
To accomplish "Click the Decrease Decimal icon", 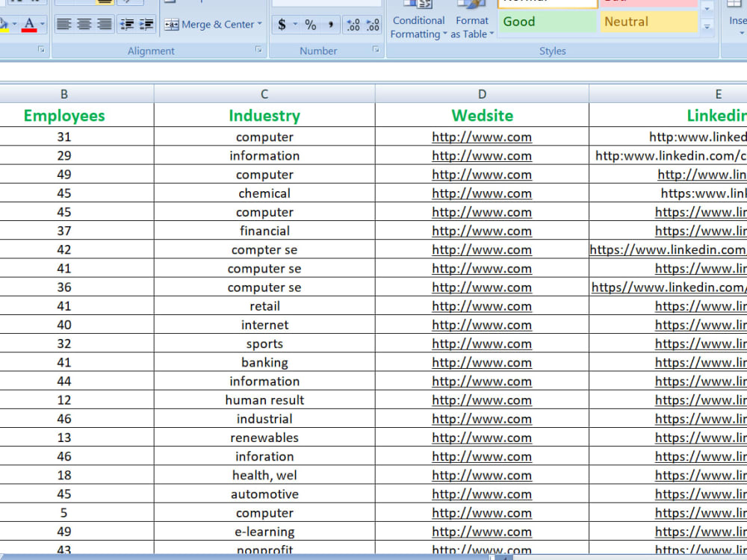I will click(373, 25).
